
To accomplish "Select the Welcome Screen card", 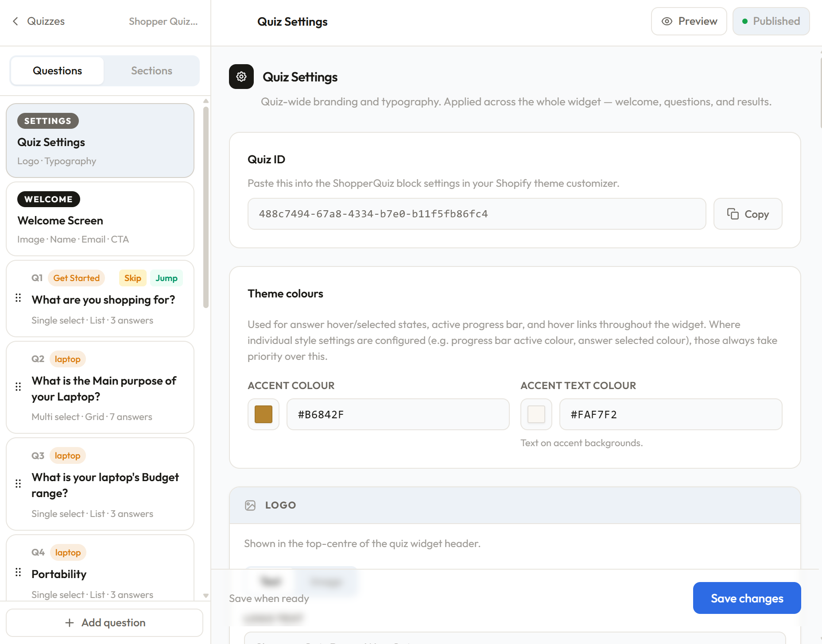I will tap(100, 219).
